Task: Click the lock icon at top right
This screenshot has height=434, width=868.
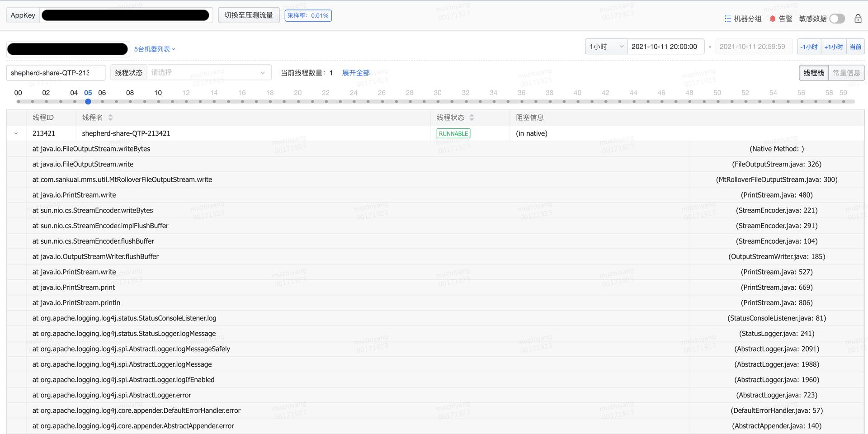Action: 858,19
